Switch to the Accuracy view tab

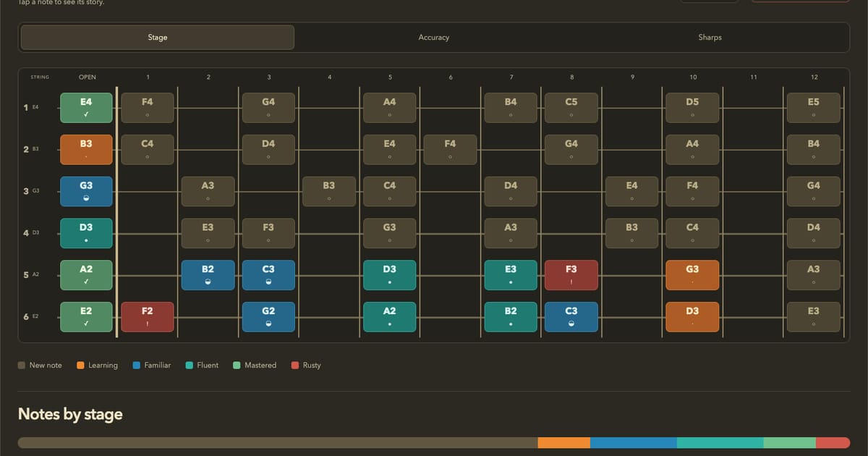pos(434,38)
